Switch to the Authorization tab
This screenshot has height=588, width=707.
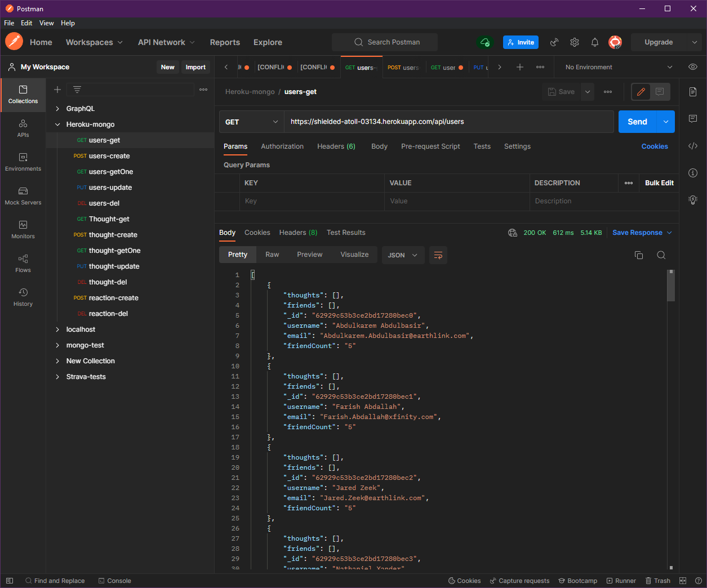click(x=282, y=146)
